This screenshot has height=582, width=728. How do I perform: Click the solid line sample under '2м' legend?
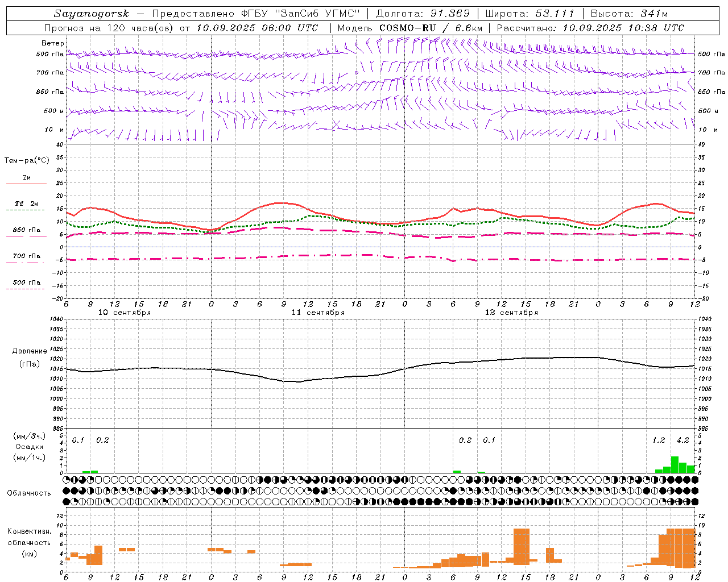coord(26,184)
